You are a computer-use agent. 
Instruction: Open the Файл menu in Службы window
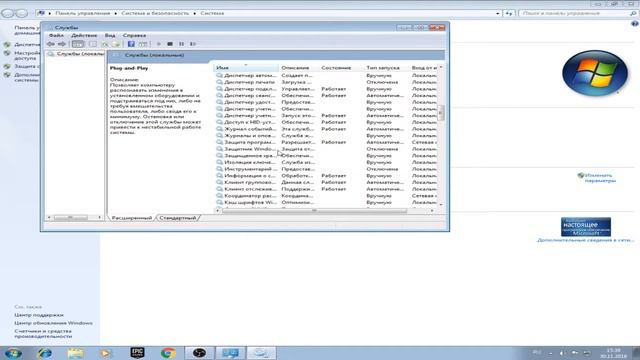coord(56,36)
